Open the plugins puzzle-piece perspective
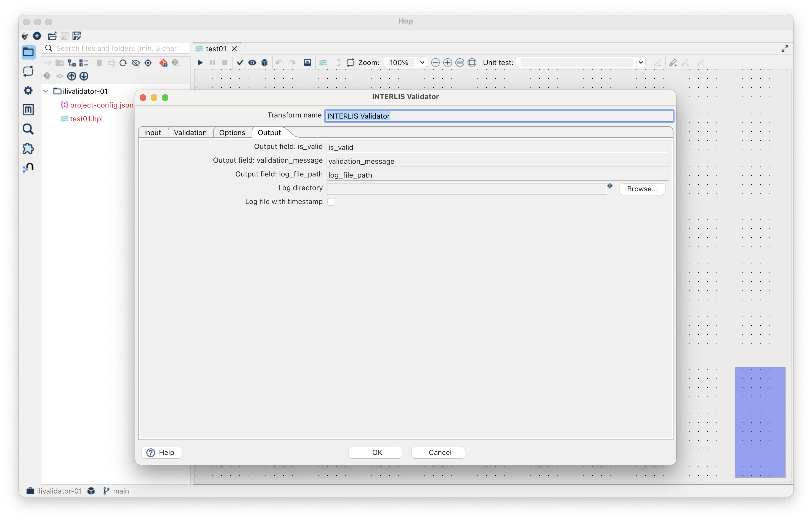 [x=28, y=149]
